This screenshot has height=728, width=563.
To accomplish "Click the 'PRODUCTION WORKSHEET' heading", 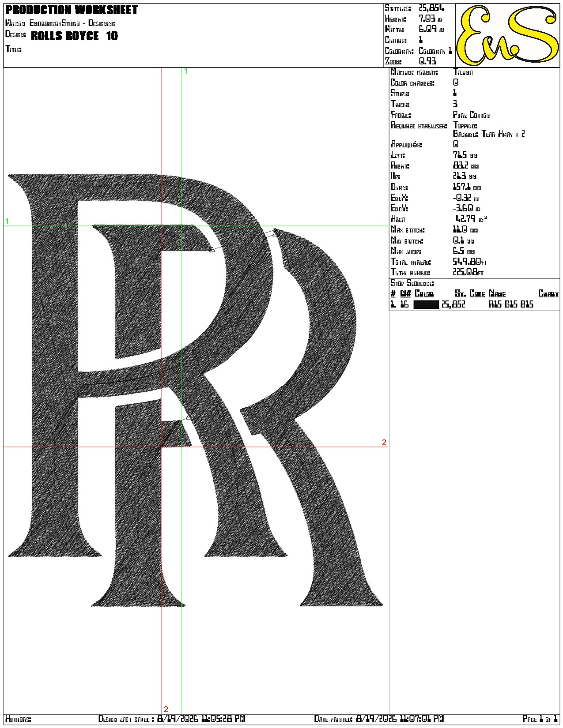I will point(72,10).
